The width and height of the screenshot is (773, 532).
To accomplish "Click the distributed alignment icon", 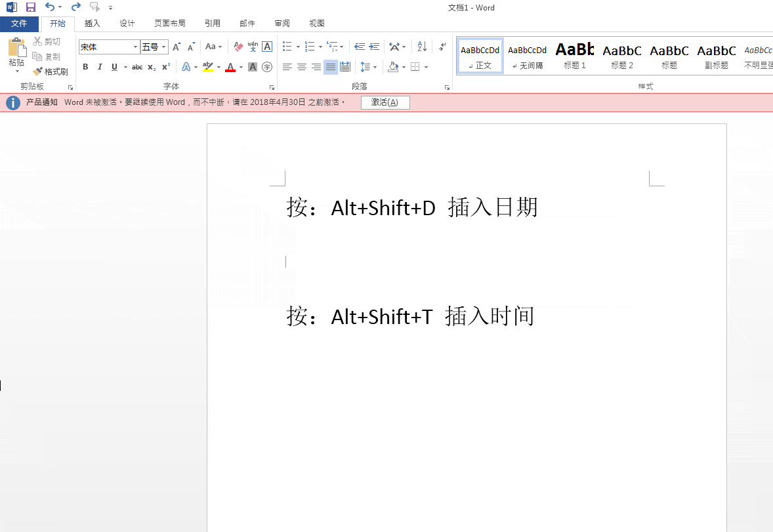I will [x=345, y=66].
